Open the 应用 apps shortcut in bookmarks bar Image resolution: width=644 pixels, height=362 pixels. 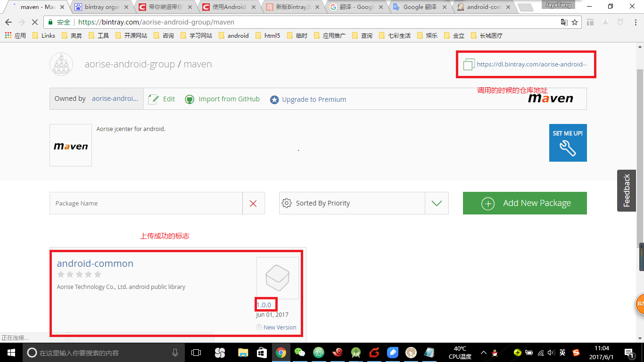(16, 35)
